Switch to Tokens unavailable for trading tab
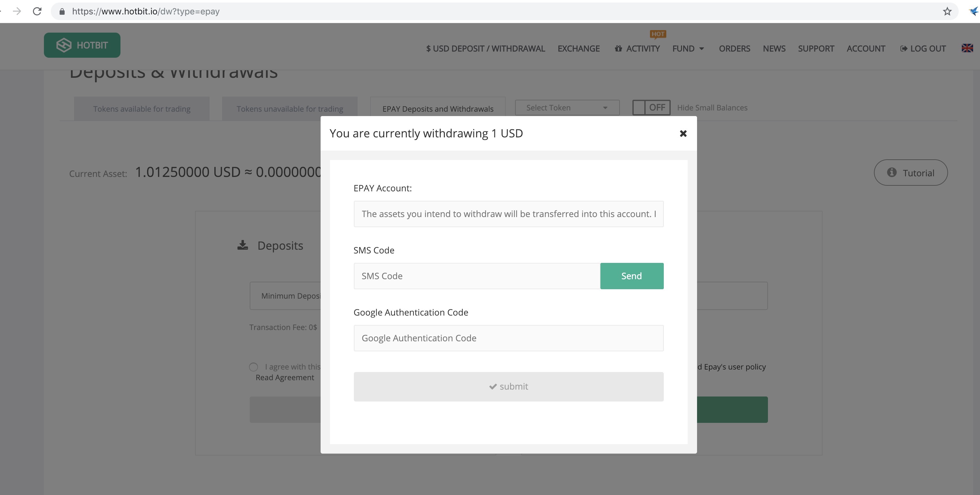The width and height of the screenshot is (980, 495). pos(290,109)
